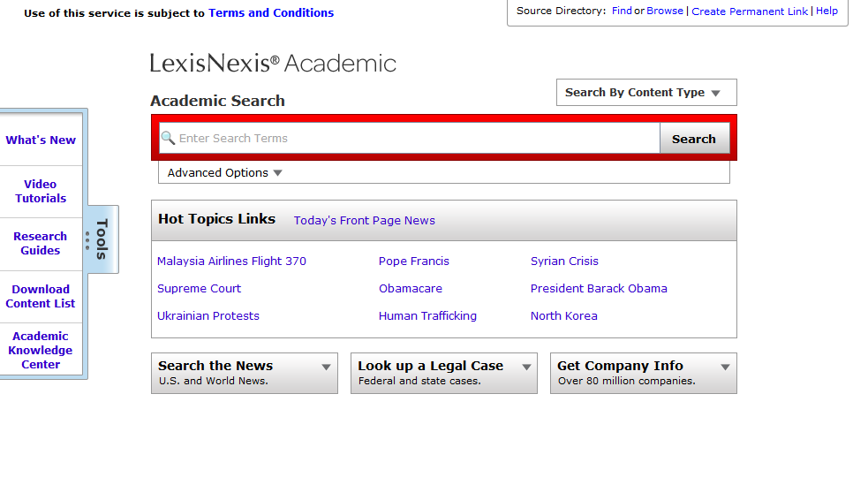Open the Help link
The image size is (868, 485).
pyautogui.click(x=826, y=11)
